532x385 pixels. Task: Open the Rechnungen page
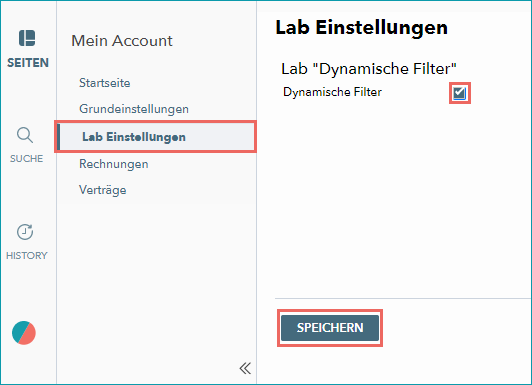(x=113, y=164)
